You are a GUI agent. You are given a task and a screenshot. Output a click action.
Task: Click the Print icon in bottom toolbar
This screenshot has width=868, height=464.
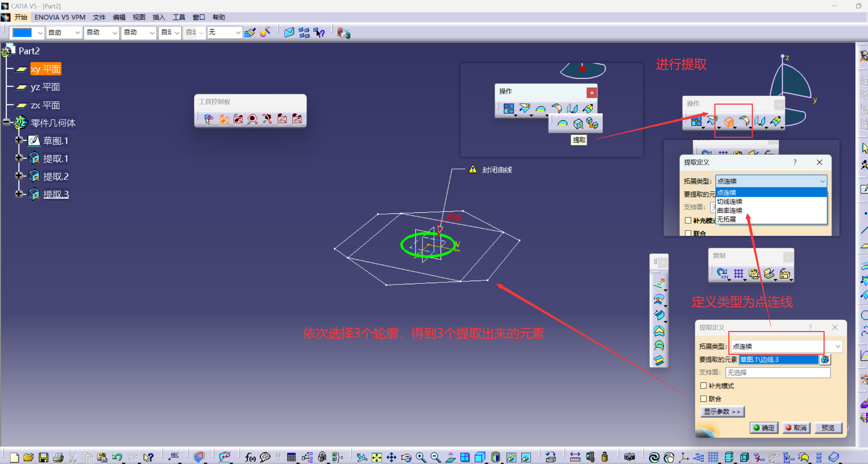[58, 457]
